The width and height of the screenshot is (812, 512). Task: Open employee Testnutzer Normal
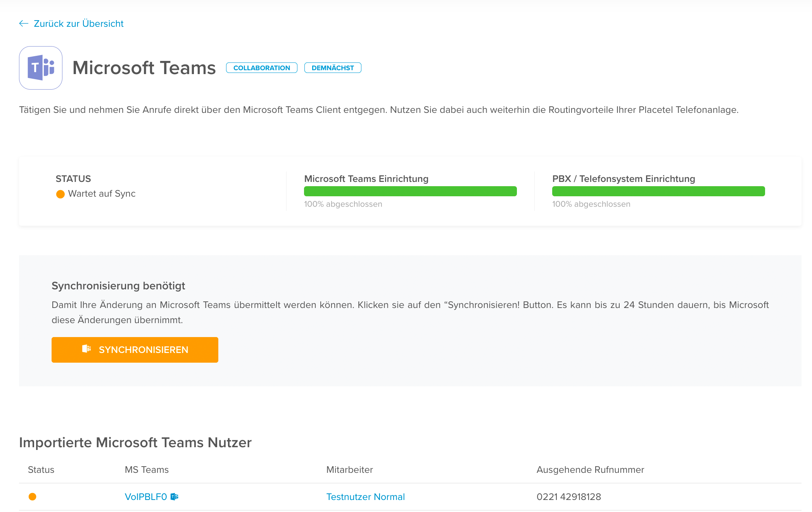point(365,497)
